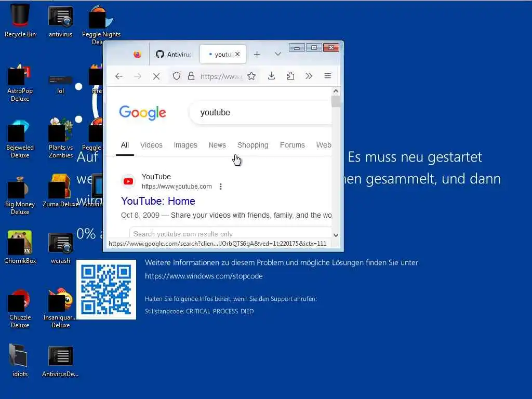Click the page scrollbar down arrow
This screenshot has height=399, width=532.
pos(336,235)
